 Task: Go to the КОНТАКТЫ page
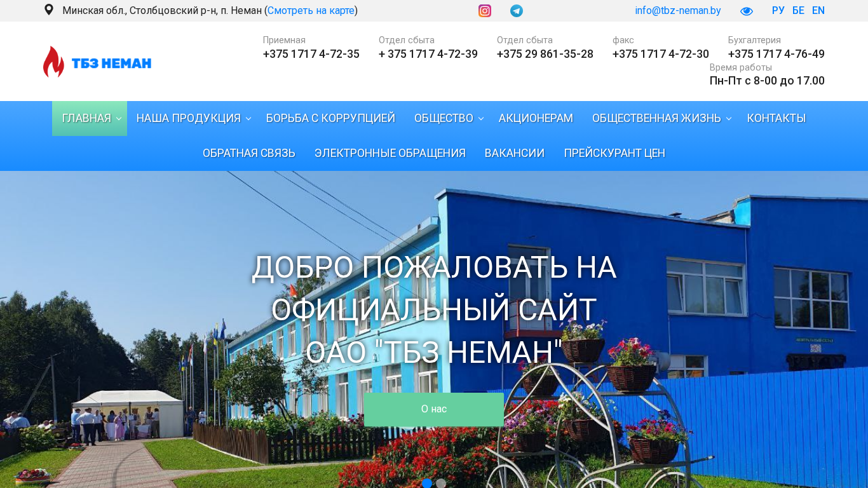(x=776, y=118)
